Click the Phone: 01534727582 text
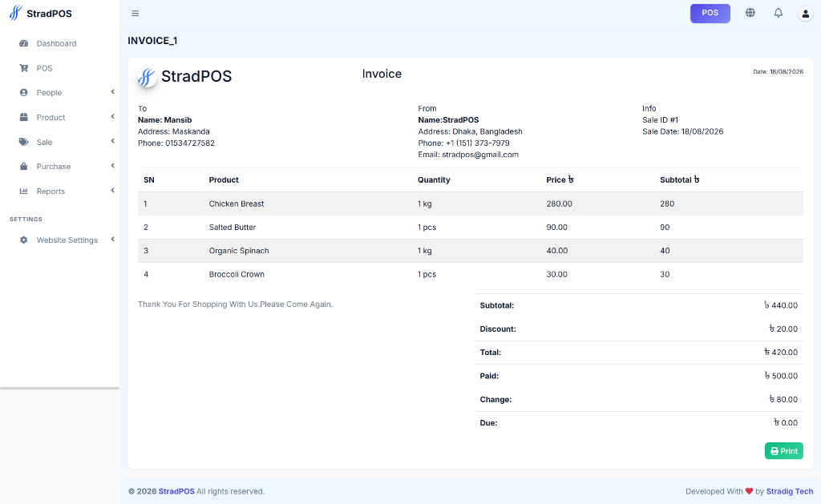 [x=176, y=143]
